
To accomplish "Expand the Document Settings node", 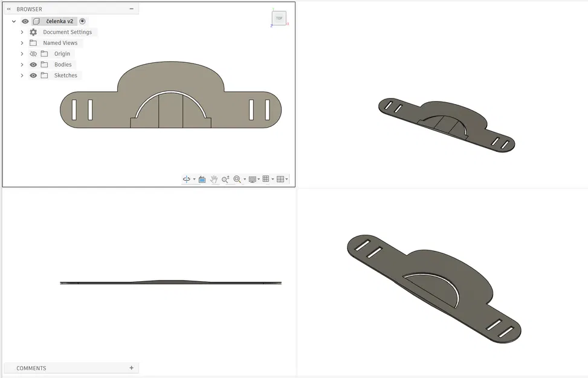I will coord(22,32).
